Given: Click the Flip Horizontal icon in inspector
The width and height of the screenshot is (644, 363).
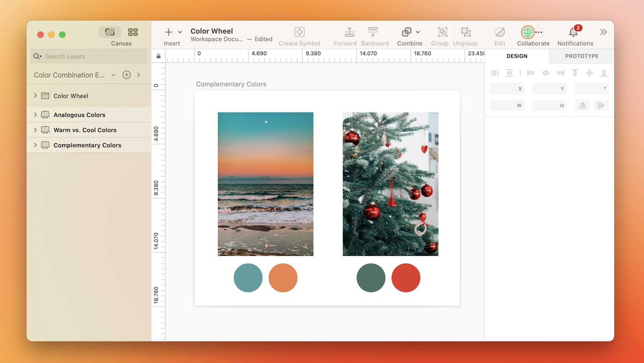Looking at the screenshot, I should point(583,105).
